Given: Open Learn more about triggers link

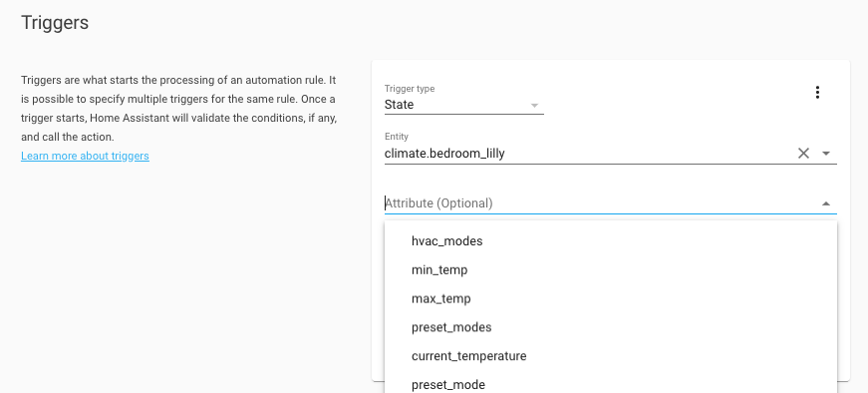Looking at the screenshot, I should tap(86, 156).
